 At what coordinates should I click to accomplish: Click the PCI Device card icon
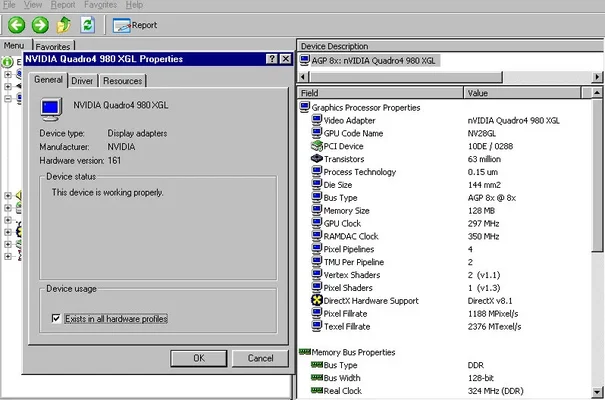tap(317, 146)
